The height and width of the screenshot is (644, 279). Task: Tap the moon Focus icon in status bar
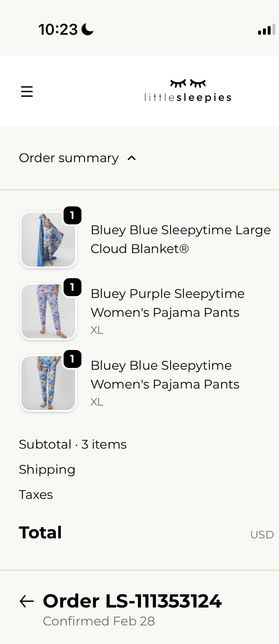[x=87, y=30]
